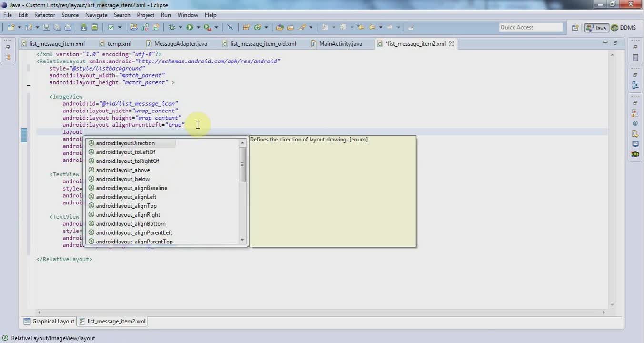Click the Save disk toolbar icon
Screen dimensions: 644x343
[46, 27]
